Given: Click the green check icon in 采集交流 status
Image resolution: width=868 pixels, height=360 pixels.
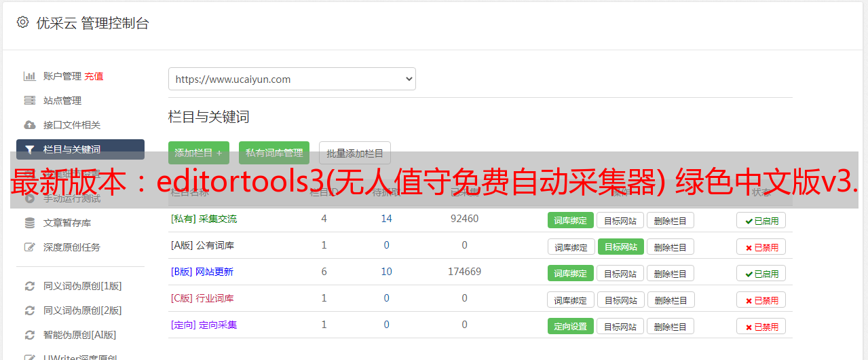Looking at the screenshot, I should coord(749,221).
